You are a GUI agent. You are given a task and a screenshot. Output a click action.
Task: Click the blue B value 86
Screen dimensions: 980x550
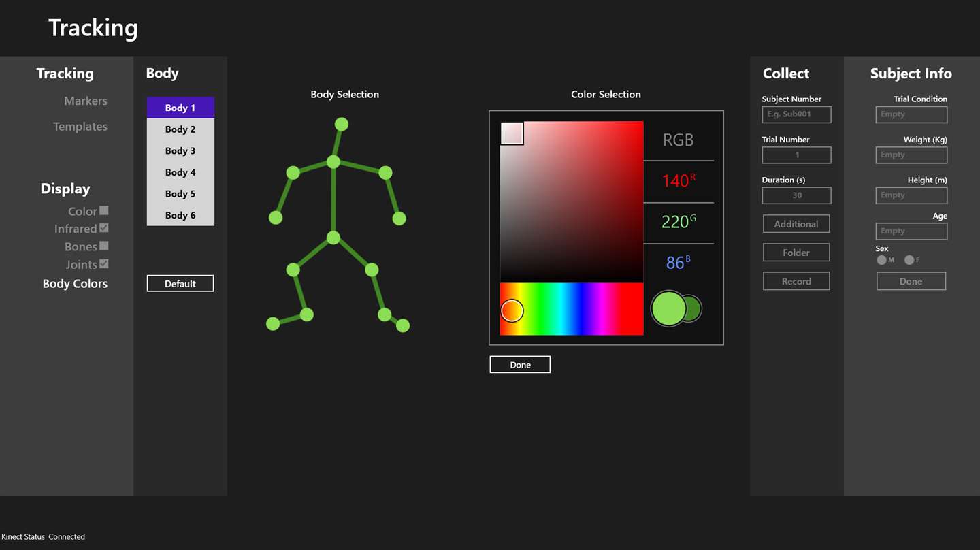[x=679, y=263]
